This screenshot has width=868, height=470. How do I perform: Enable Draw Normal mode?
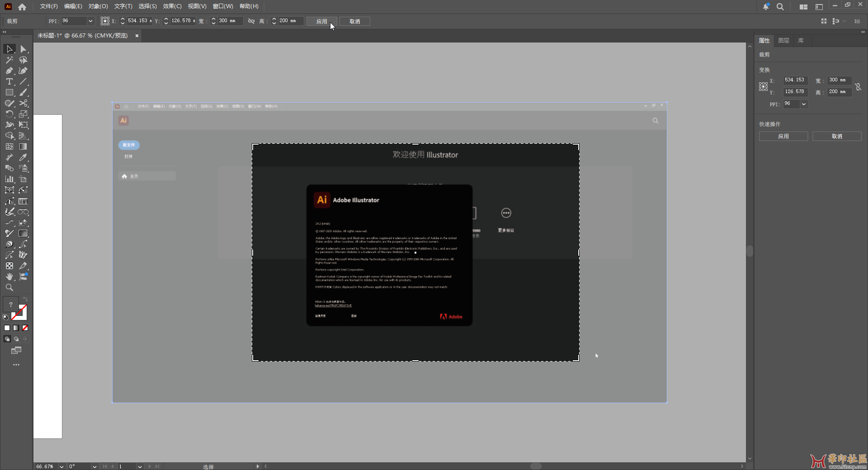coord(7,339)
